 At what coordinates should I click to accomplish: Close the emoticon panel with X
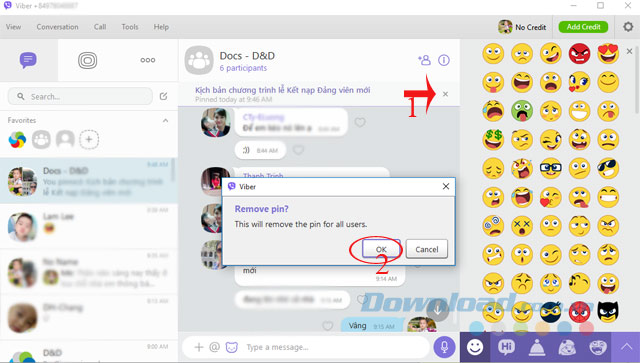tap(629, 51)
